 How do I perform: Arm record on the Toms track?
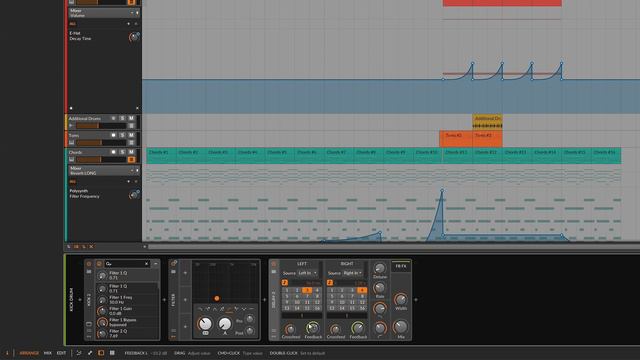[x=113, y=135]
